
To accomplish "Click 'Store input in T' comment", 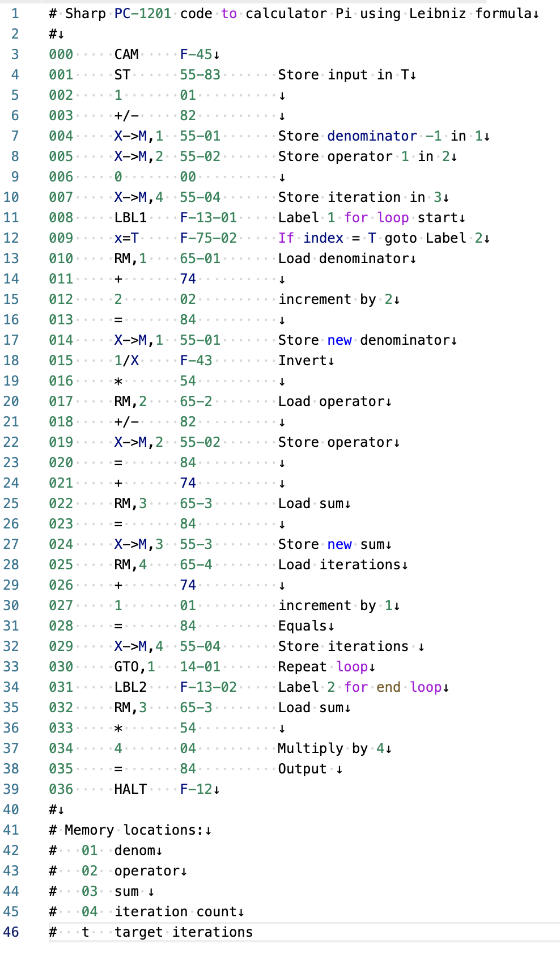I will pos(343,75).
